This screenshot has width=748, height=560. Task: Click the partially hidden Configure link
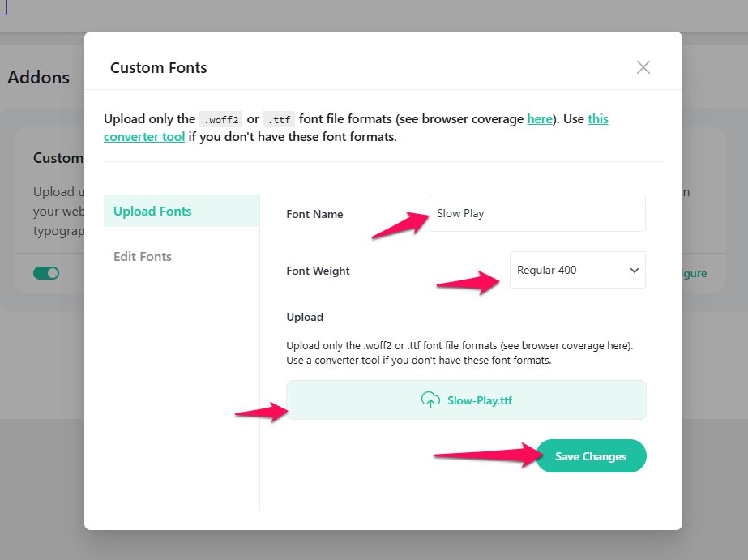click(695, 274)
